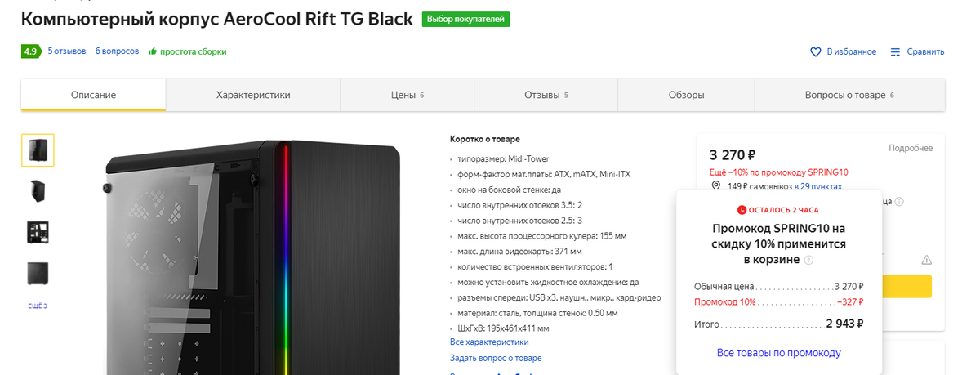Click the Сравнить link
The width and height of the screenshot is (980, 375).
point(925,51)
